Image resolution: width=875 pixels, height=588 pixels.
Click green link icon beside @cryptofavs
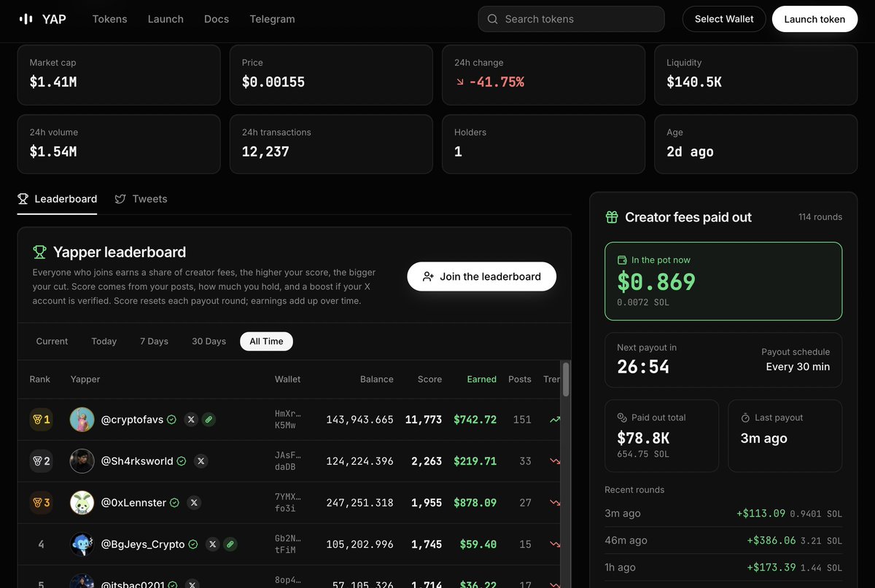pyautogui.click(x=209, y=420)
